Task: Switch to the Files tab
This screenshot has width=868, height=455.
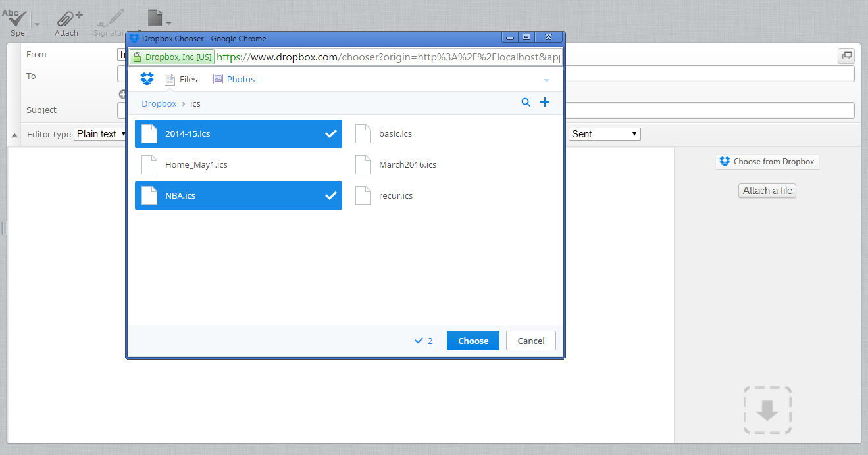Action: [181, 79]
